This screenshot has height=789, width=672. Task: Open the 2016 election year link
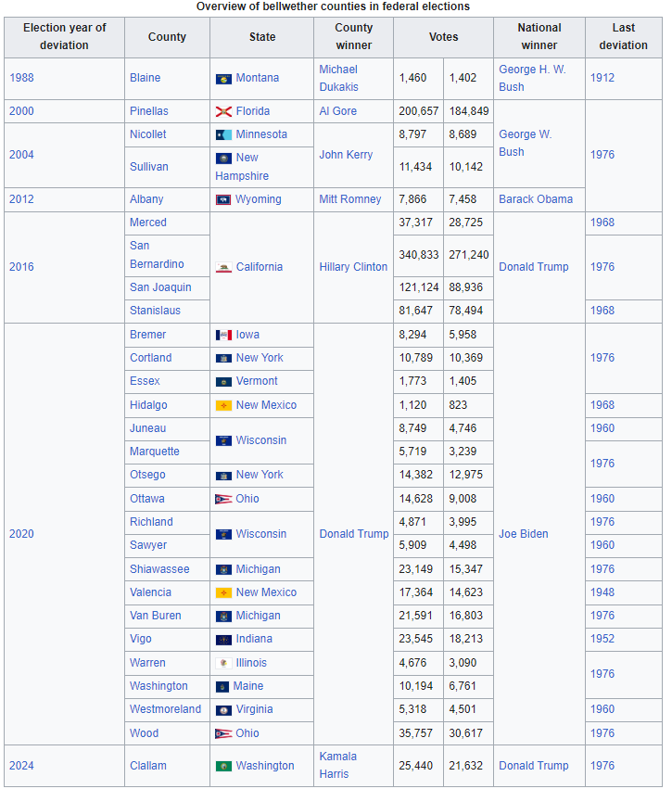[21, 267]
